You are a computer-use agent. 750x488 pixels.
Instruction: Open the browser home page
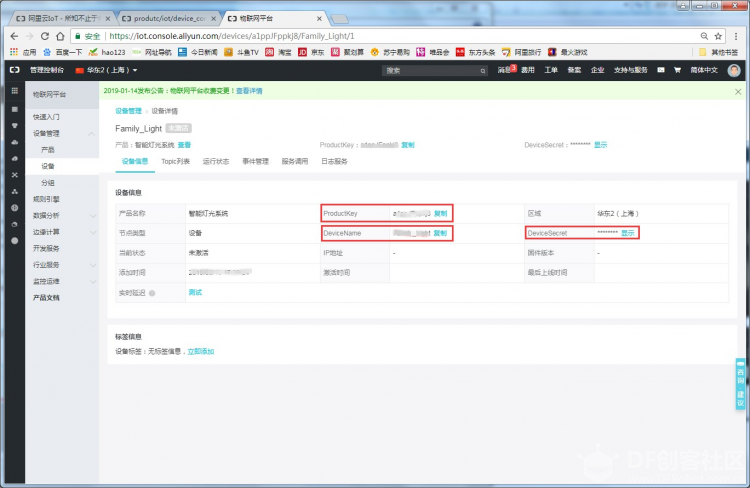click(x=60, y=36)
